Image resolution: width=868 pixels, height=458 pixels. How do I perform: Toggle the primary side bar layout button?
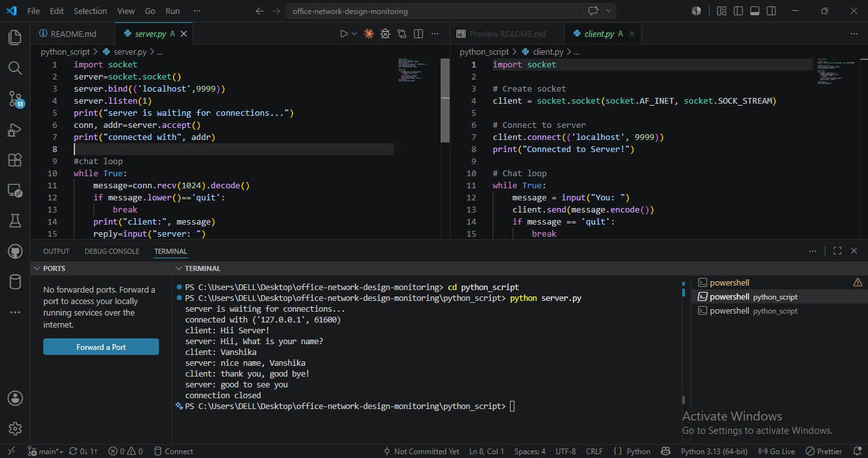(x=738, y=11)
